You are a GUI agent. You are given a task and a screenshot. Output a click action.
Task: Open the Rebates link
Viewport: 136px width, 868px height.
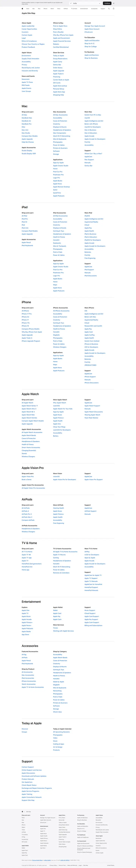(56, 44)
